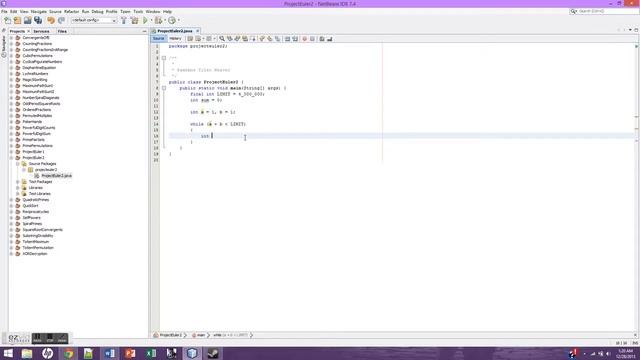Viewport: 640px width, 360px height.
Task: Minimize the Projects panel
Action: click(x=144, y=31)
